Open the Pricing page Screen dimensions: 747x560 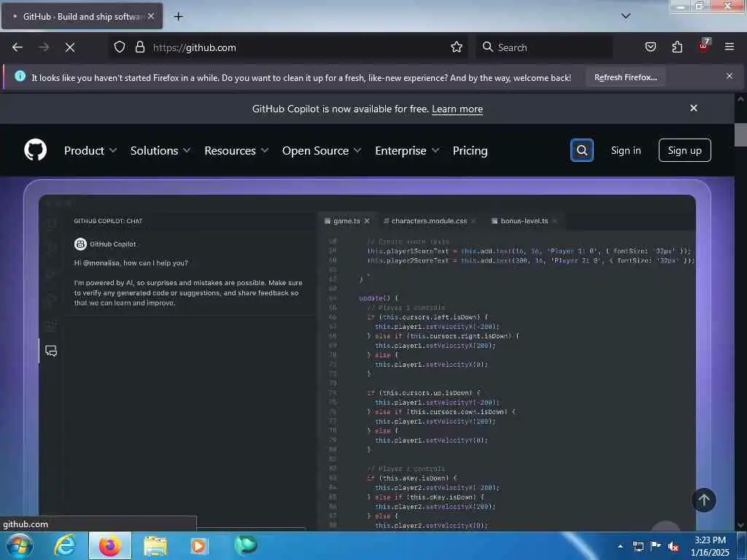pos(471,150)
